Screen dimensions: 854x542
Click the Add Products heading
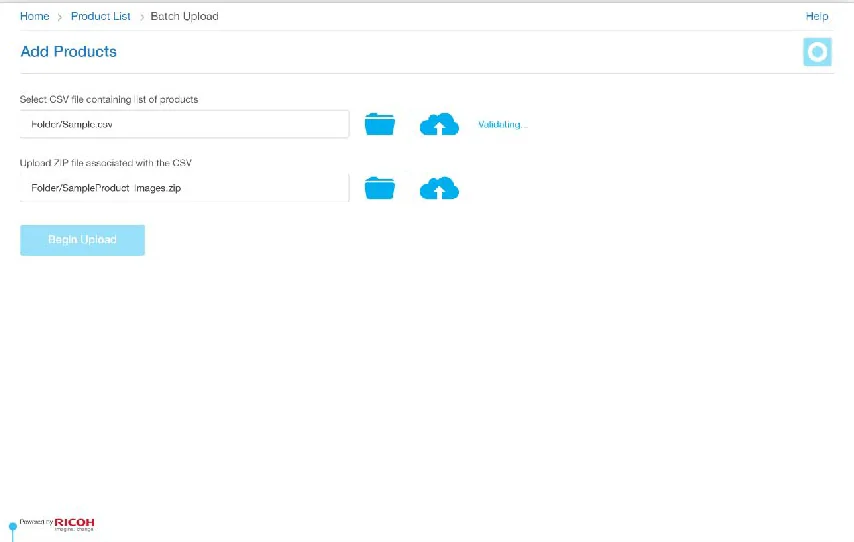click(x=69, y=52)
